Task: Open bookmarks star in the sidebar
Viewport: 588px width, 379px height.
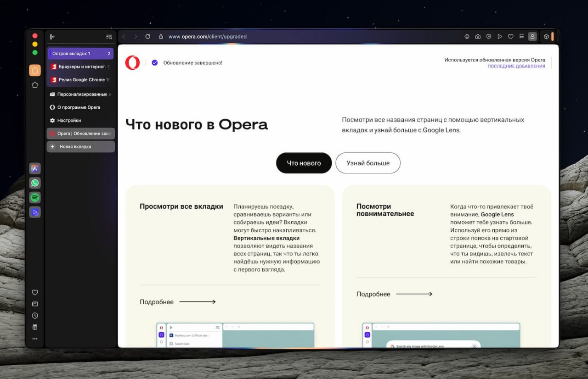Action: point(35,85)
